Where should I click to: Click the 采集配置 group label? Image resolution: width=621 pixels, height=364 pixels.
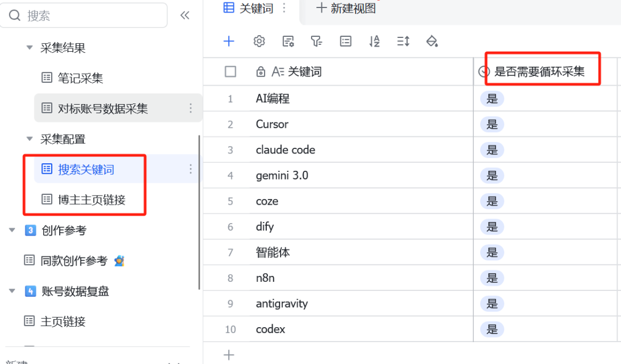[x=63, y=139]
